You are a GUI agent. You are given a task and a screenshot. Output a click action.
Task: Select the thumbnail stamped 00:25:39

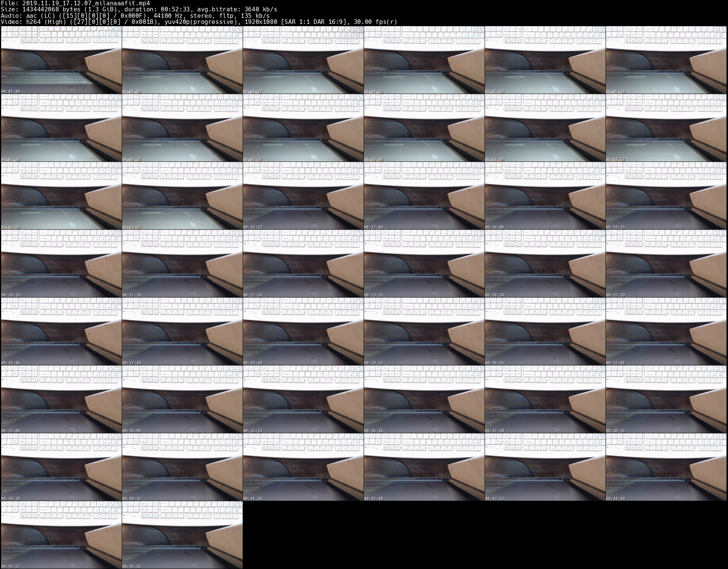click(x=666, y=263)
